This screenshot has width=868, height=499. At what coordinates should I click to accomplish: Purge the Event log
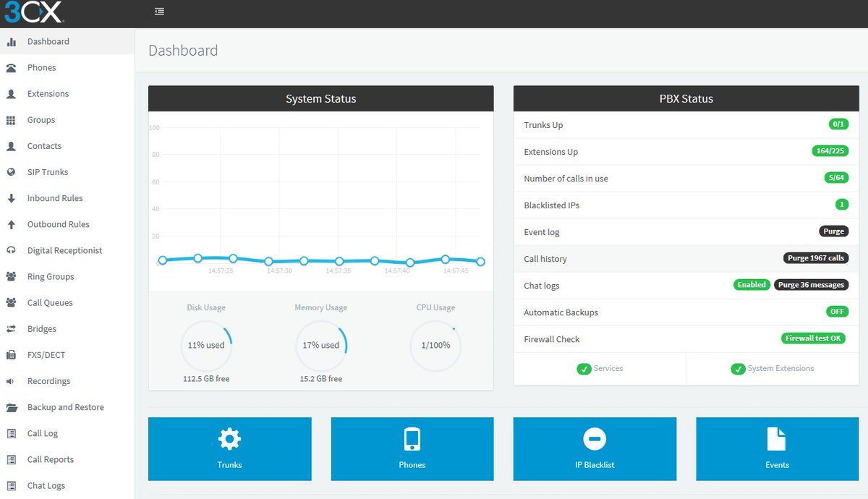(x=833, y=231)
